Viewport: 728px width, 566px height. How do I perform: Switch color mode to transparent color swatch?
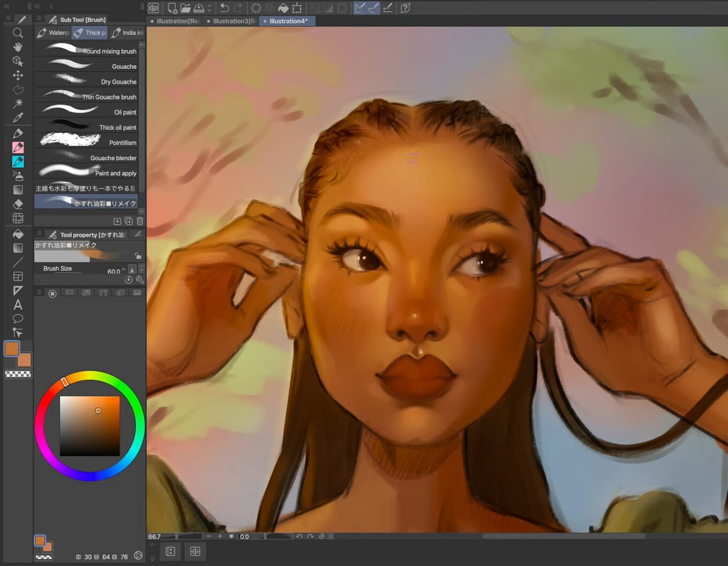(x=18, y=374)
